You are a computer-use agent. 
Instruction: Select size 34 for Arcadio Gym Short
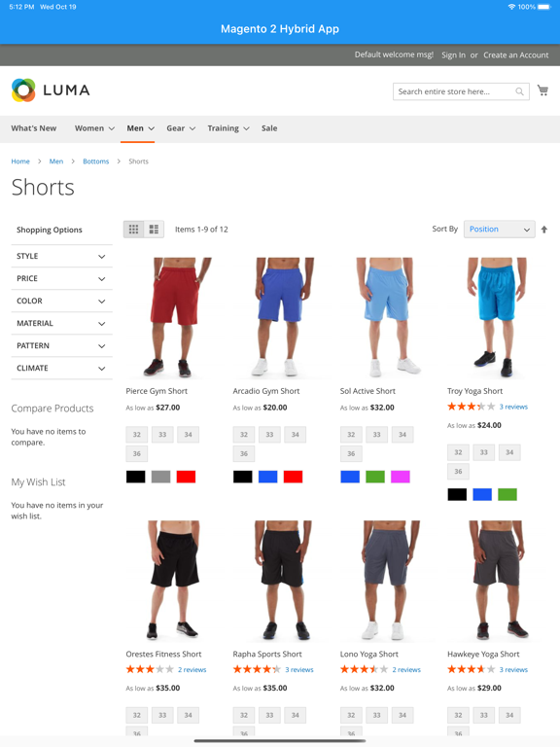(x=296, y=435)
